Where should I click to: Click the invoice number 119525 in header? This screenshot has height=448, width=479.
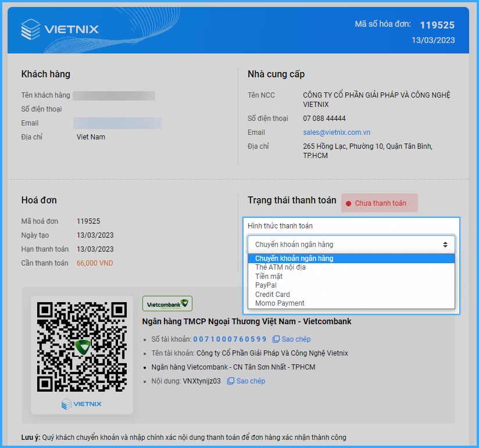[x=437, y=25]
